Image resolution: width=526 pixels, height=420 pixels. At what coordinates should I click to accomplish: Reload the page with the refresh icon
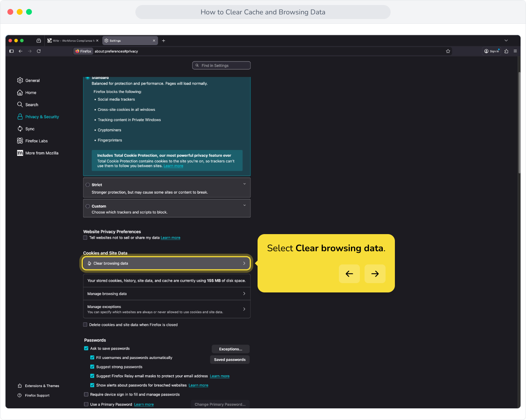39,51
